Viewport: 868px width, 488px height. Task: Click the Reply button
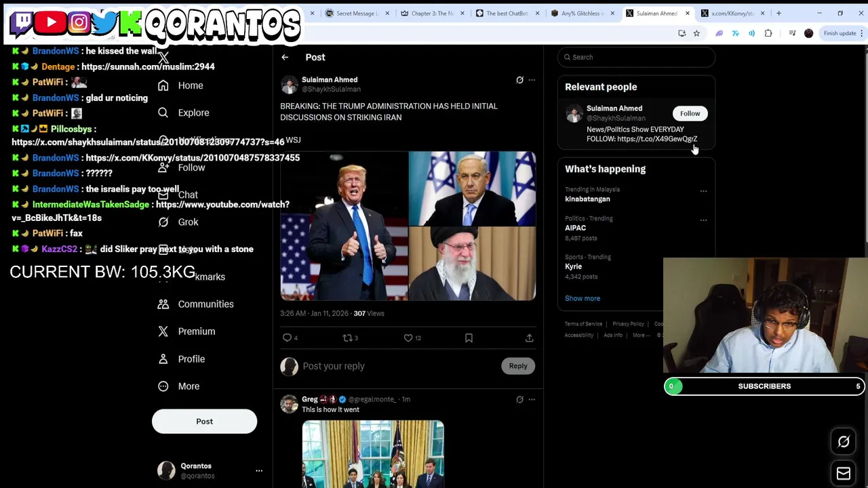pos(518,366)
